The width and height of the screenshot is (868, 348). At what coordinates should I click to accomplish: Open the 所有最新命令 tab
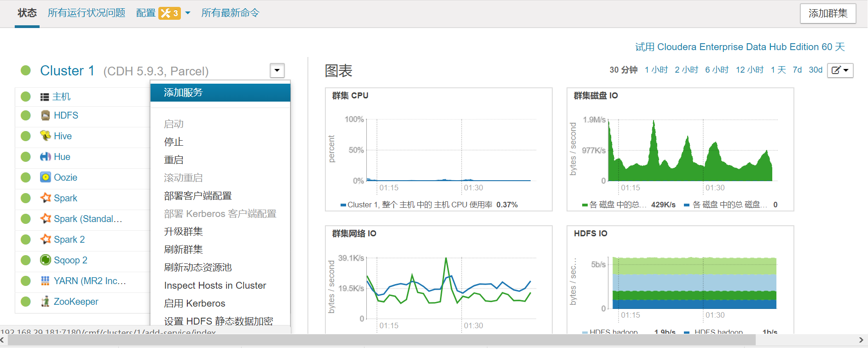coord(230,13)
